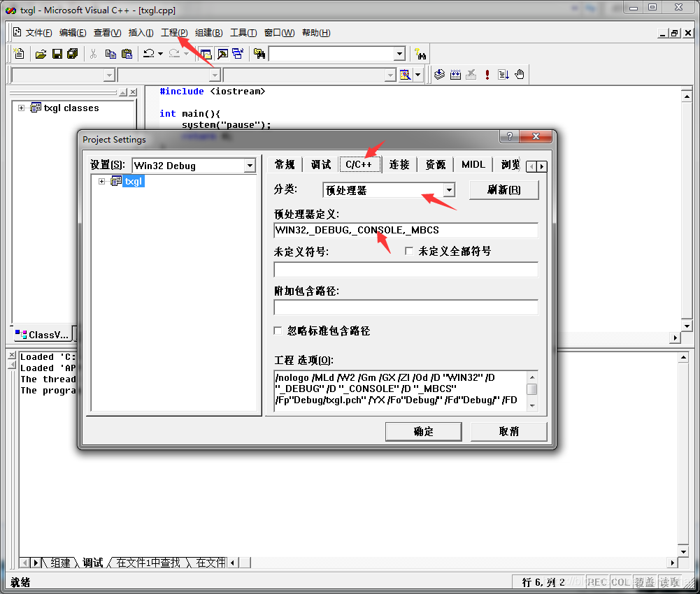Select the C/C++ tab

(x=359, y=164)
